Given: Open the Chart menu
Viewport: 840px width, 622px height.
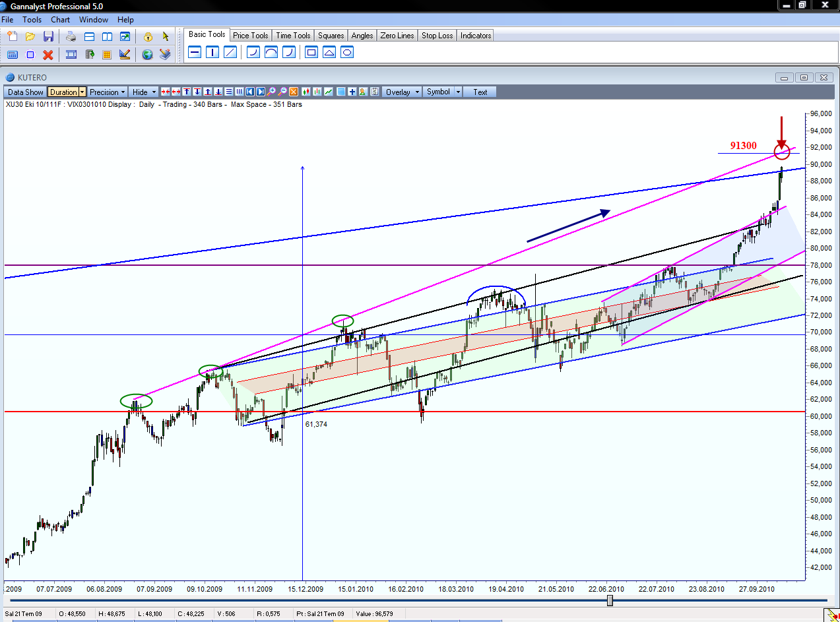Looking at the screenshot, I should click(61, 20).
